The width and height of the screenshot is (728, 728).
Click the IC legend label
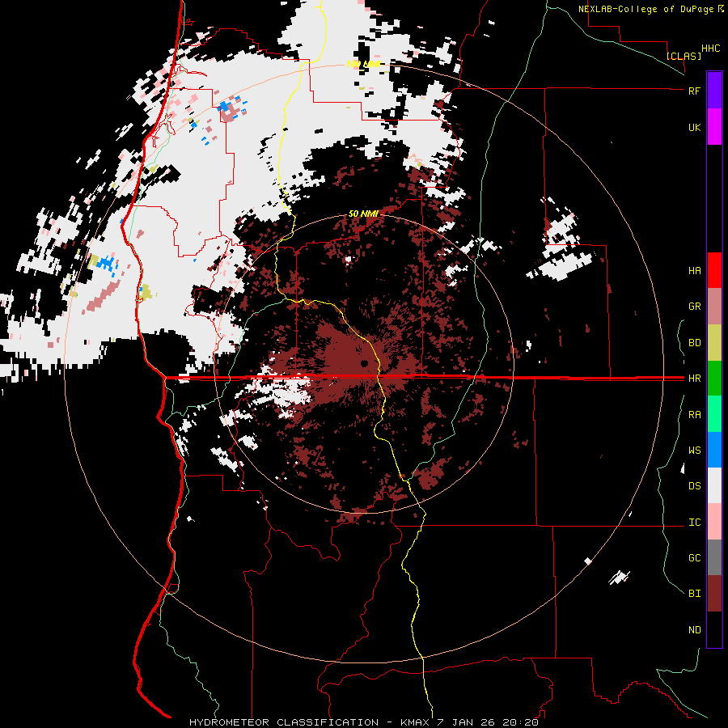[x=694, y=523]
